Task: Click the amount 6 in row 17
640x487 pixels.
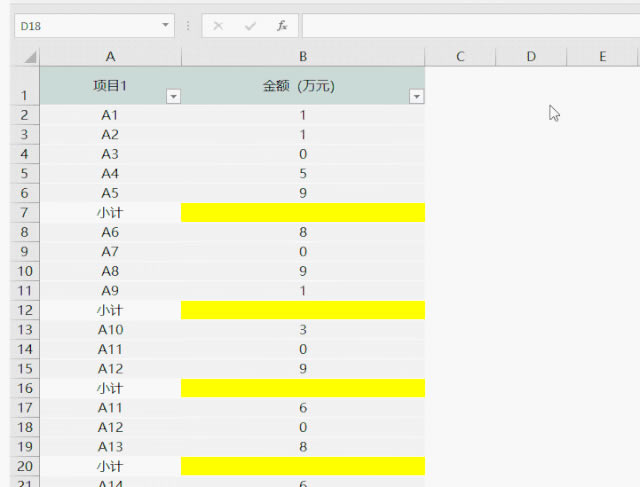Action: (303, 407)
